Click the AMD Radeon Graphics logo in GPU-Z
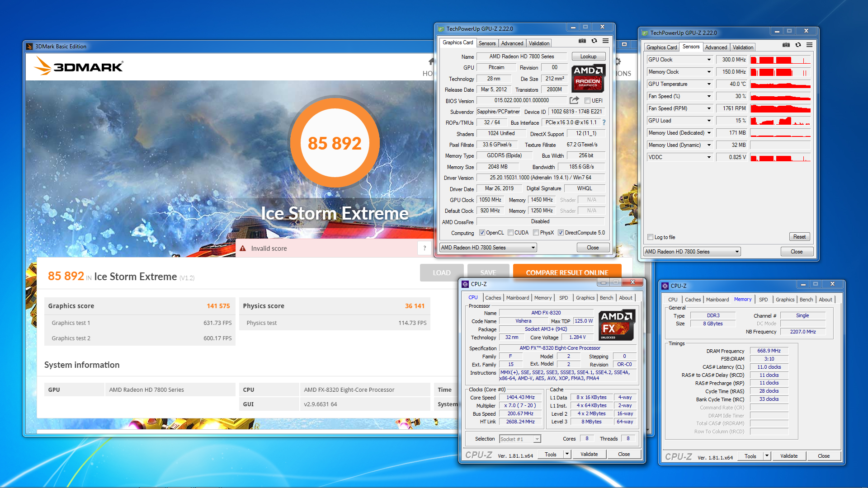The width and height of the screenshot is (868, 488). (588, 78)
